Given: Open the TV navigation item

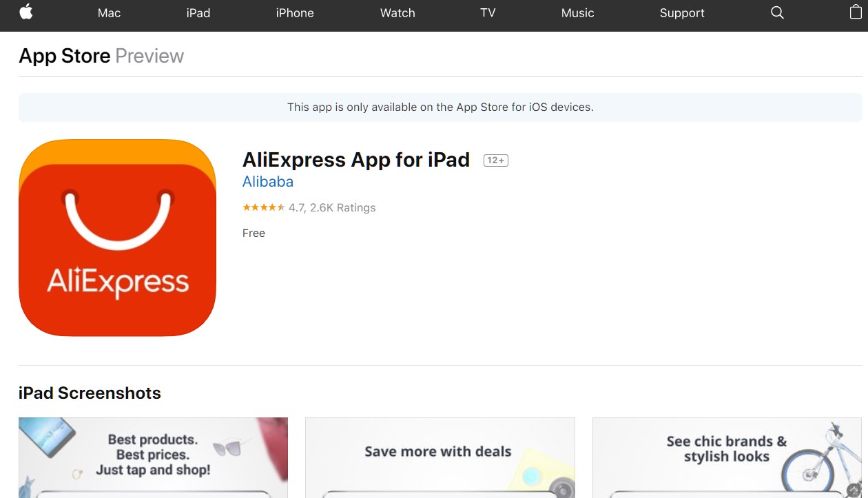Looking at the screenshot, I should [x=488, y=12].
